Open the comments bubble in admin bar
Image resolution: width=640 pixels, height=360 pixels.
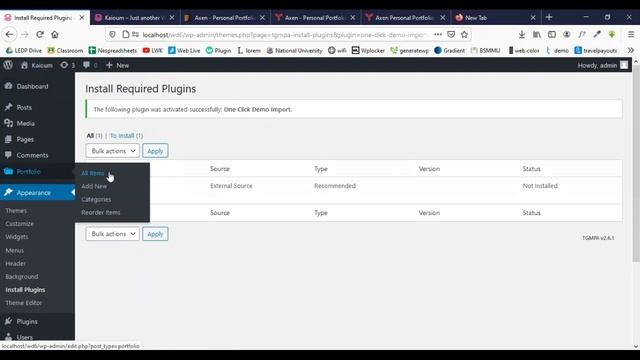click(90, 65)
